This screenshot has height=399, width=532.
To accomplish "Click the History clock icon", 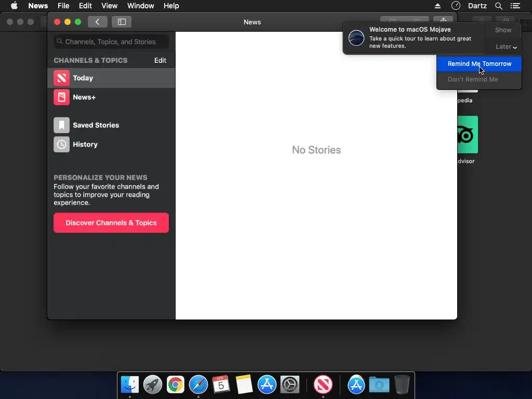I will [61, 144].
